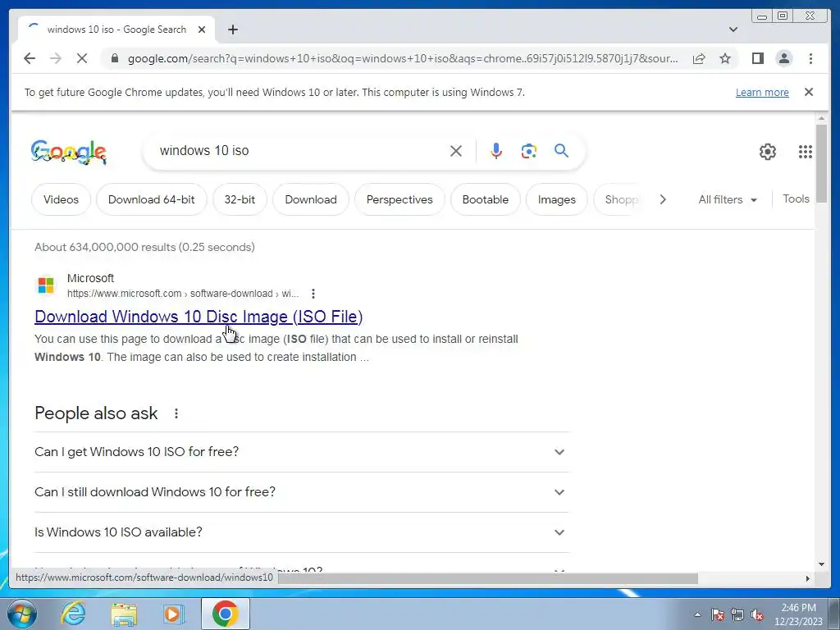
Task: Go back using Chrome's back arrow
Action: coord(30,58)
